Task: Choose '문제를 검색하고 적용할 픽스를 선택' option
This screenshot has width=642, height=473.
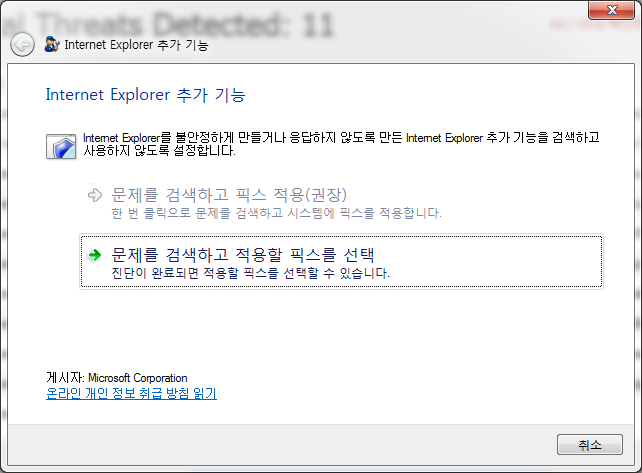Action: click(x=341, y=262)
